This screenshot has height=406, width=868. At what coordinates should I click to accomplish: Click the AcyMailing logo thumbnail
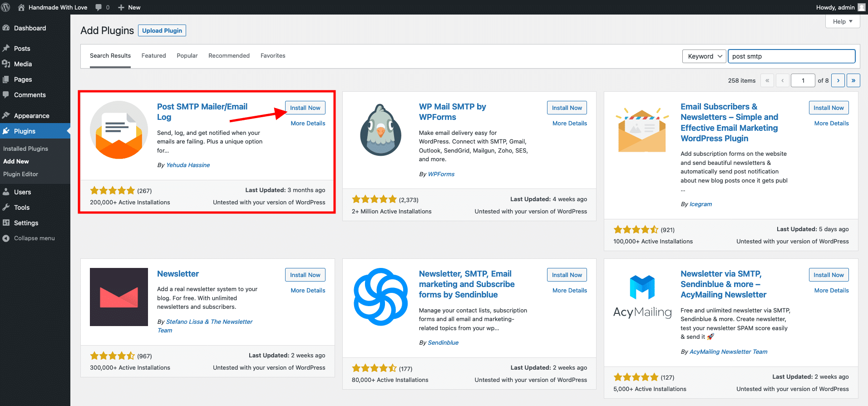pos(642,297)
